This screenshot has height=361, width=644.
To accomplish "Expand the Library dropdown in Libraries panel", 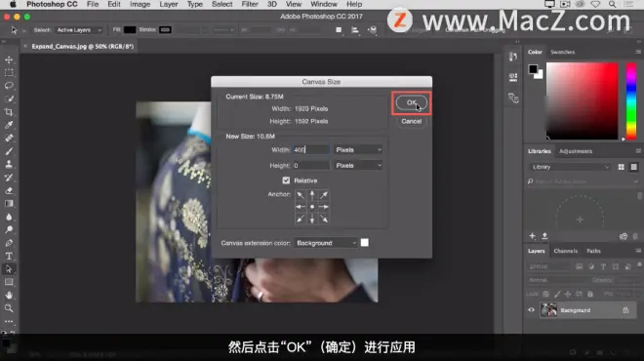I will (570, 167).
